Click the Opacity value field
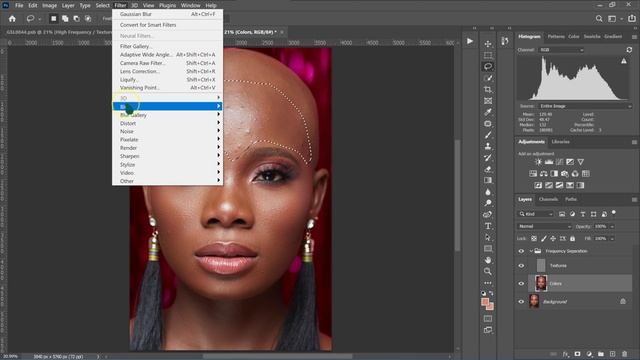 601,226
